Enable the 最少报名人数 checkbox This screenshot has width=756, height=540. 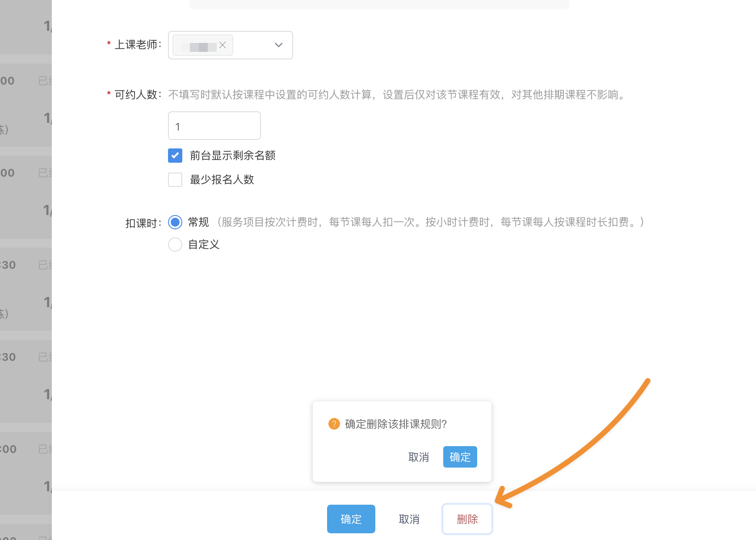point(175,180)
